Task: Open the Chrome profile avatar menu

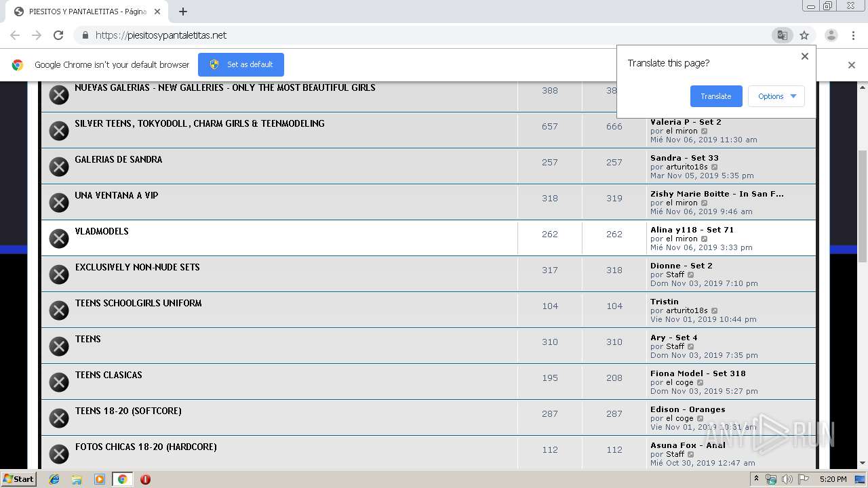Action: coord(831,35)
